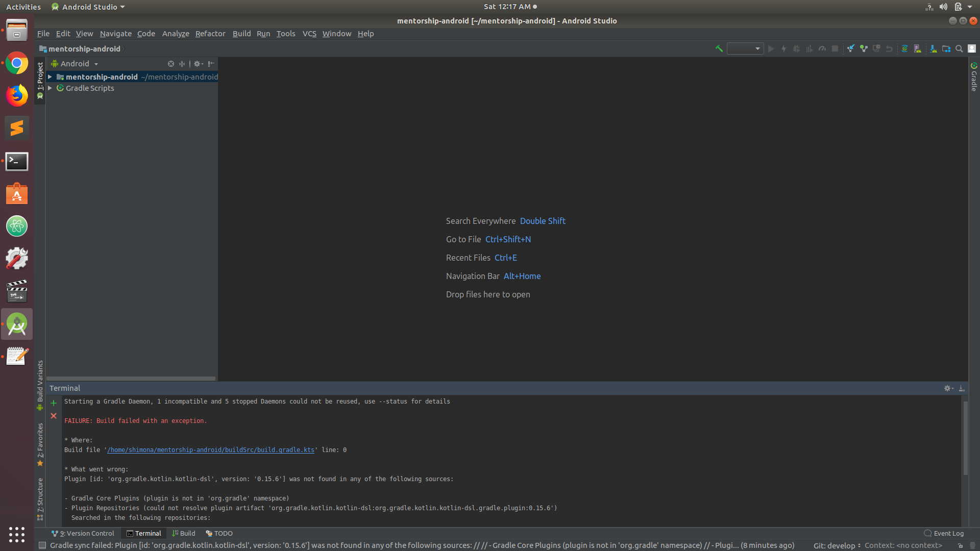
Task: Click the Gradle sync failed status message
Action: (422, 545)
